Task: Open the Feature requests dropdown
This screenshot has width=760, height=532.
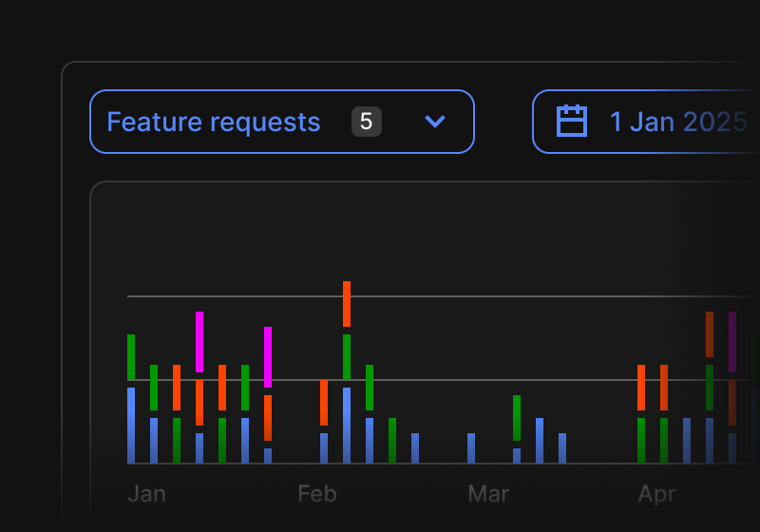Action: click(281, 122)
